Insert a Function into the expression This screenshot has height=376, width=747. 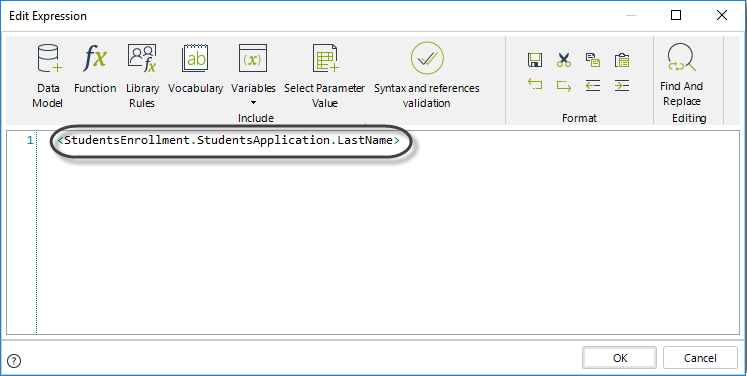pos(95,68)
